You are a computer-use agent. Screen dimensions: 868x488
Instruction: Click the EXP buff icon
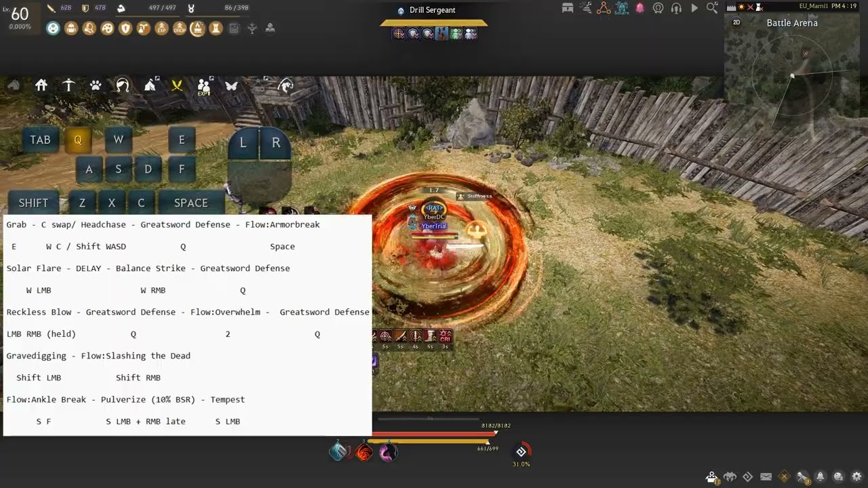pyautogui.click(x=161, y=28)
